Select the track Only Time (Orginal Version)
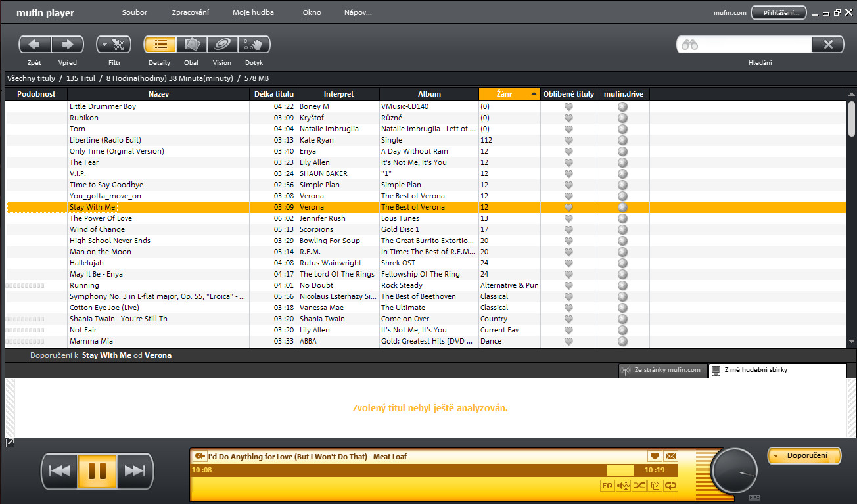 [117, 151]
